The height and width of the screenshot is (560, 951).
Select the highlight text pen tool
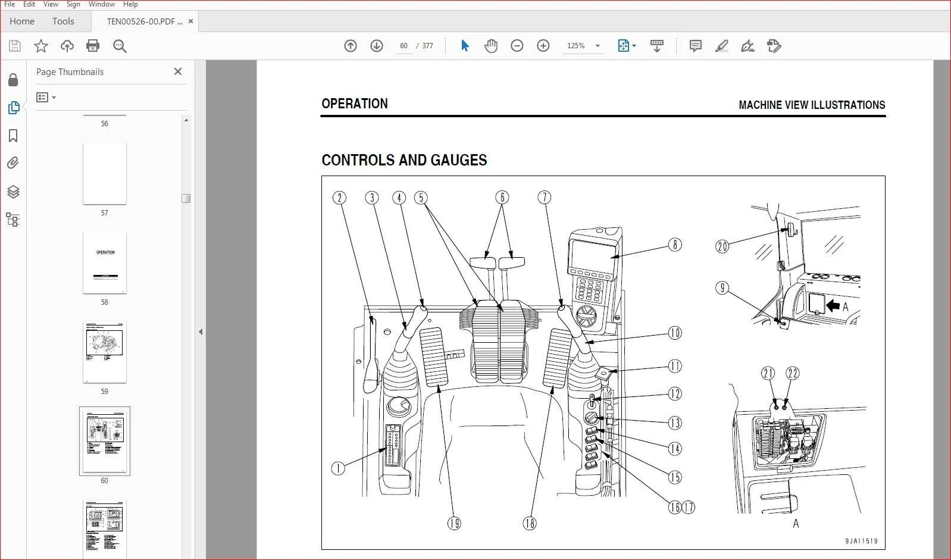(721, 46)
